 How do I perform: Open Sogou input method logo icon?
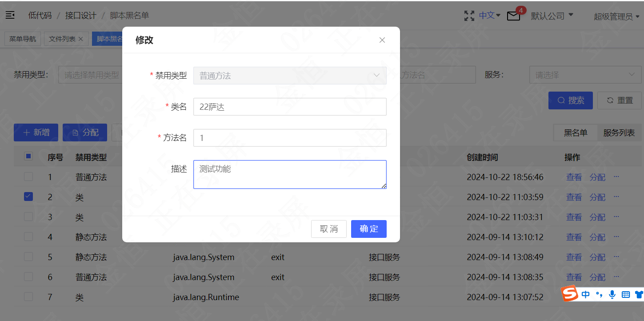tap(569, 293)
